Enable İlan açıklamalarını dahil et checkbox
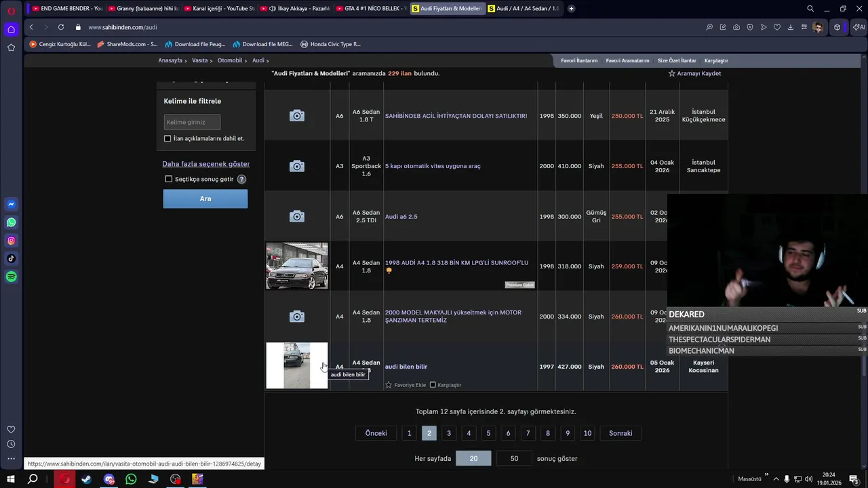 click(167, 138)
